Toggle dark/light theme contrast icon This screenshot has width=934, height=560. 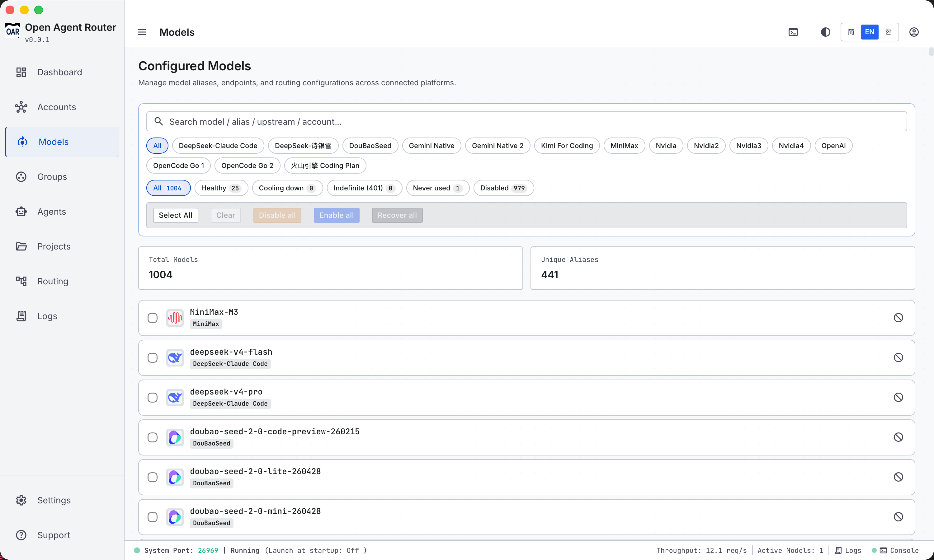[825, 32]
